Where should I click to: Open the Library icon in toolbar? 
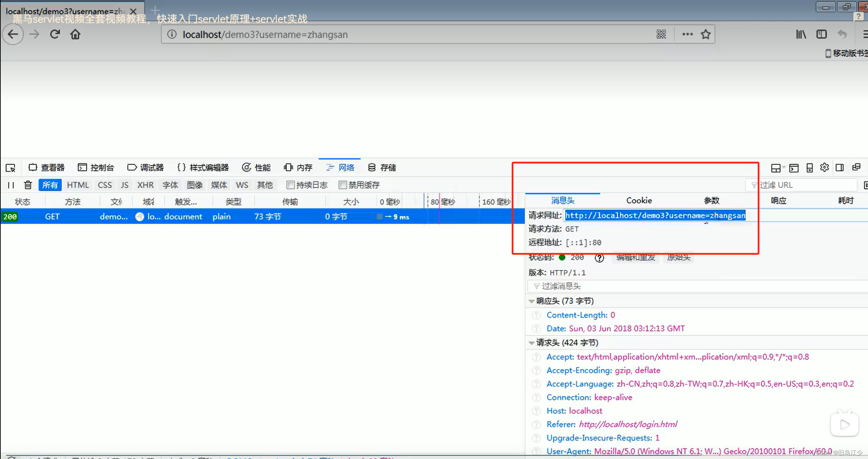point(801,34)
